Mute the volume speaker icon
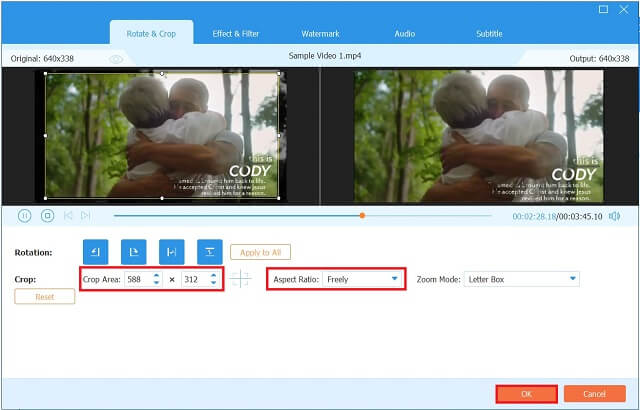The width and height of the screenshot is (640, 410). point(614,215)
